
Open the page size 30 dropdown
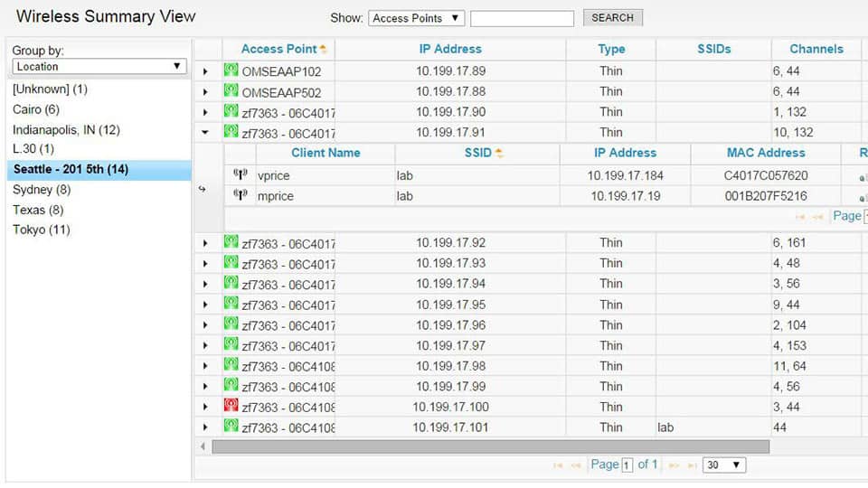[x=724, y=465]
